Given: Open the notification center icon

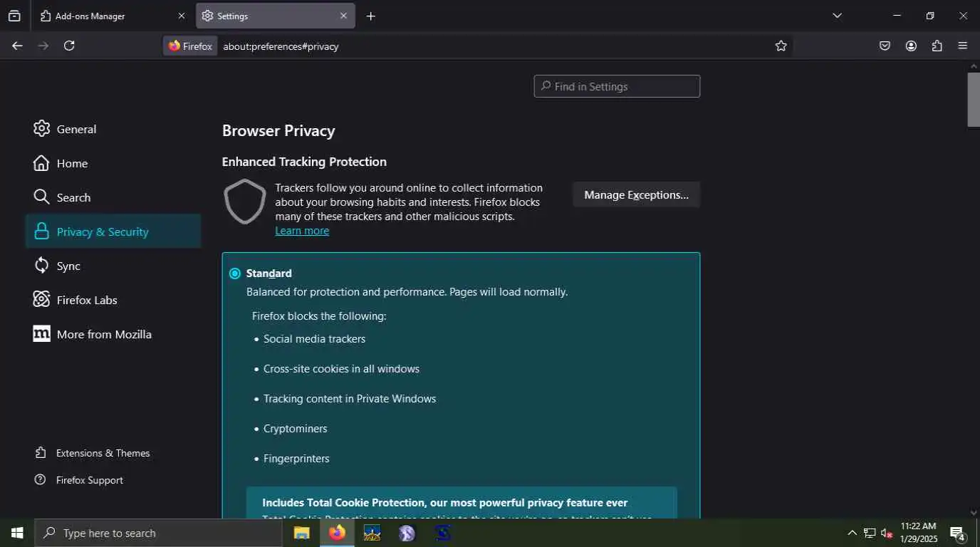Looking at the screenshot, I should coord(957,533).
